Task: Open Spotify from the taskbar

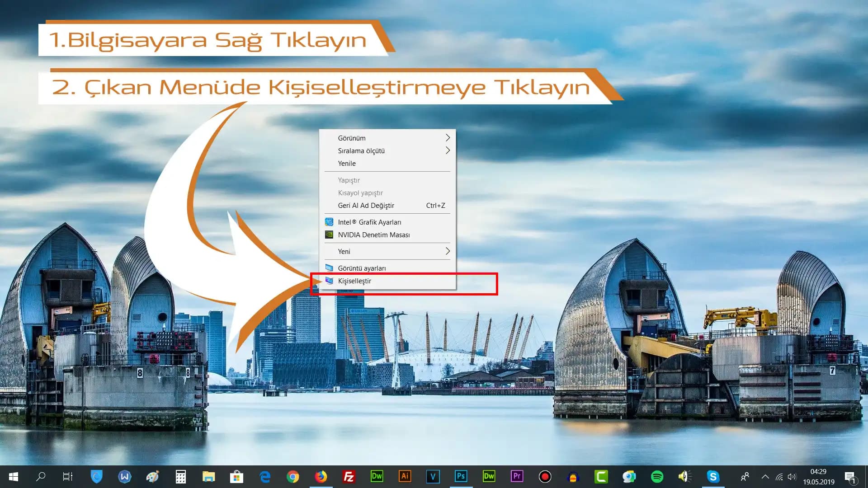Action: click(657, 477)
